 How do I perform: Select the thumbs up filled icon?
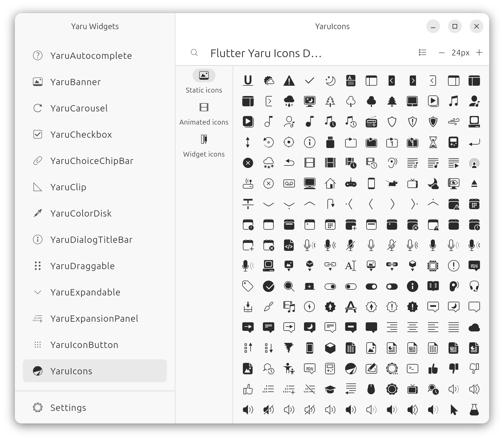coord(433,369)
